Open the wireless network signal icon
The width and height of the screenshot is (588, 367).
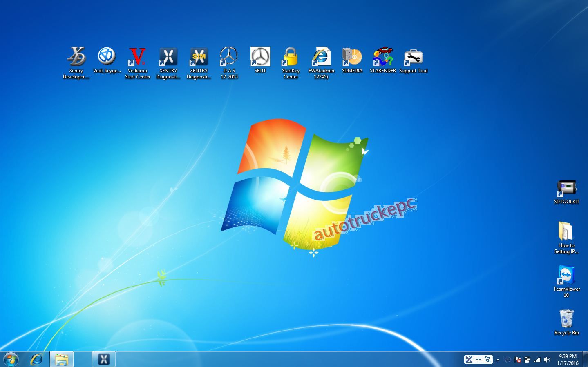(537, 360)
